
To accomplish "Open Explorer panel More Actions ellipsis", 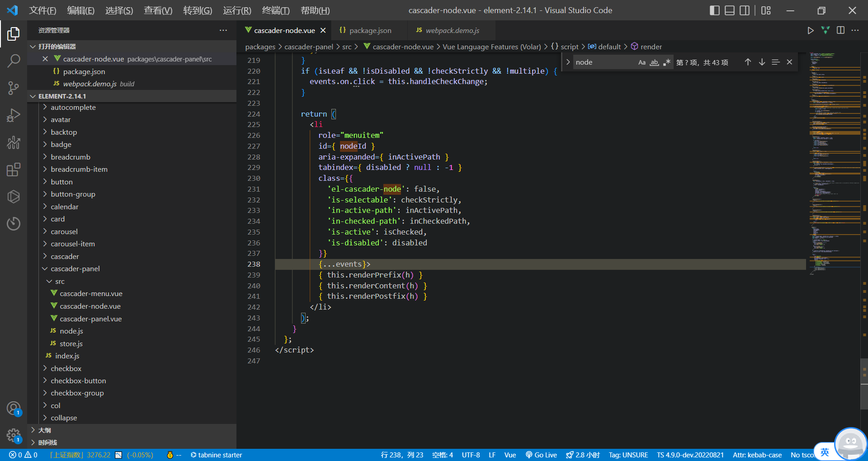I will [x=223, y=30].
